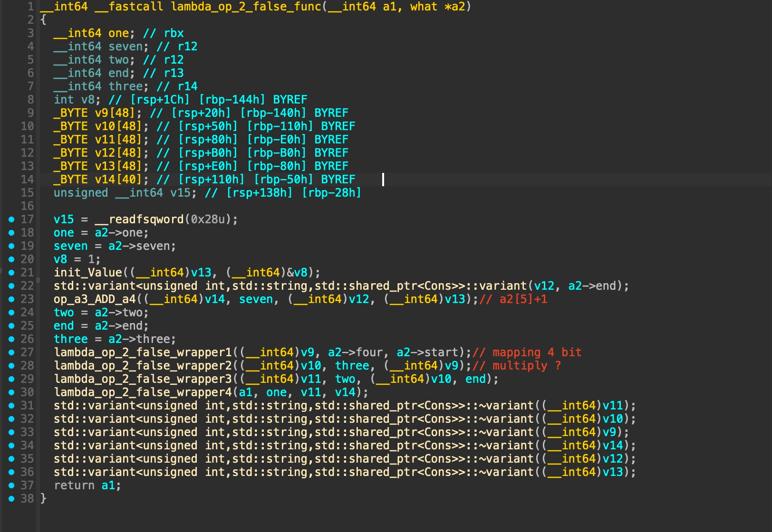
Task: Click the breakpoint dot on line 37
Action: point(11,485)
